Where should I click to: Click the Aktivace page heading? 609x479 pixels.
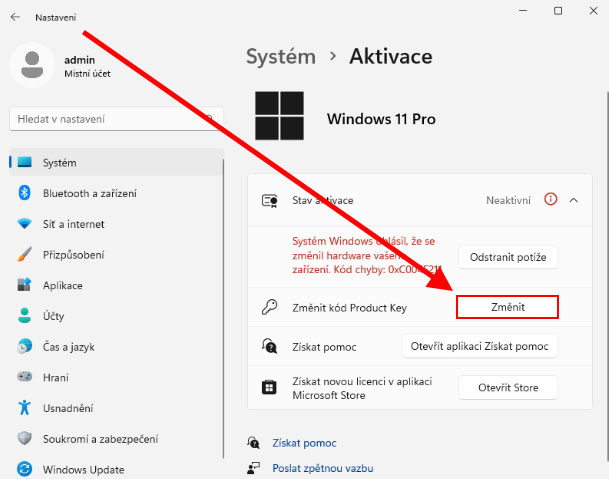391,57
